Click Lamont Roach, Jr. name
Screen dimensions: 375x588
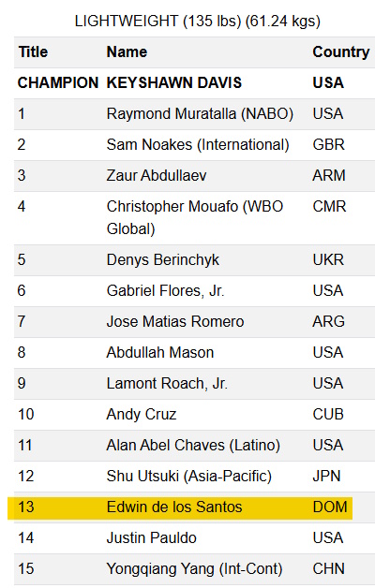click(x=167, y=384)
